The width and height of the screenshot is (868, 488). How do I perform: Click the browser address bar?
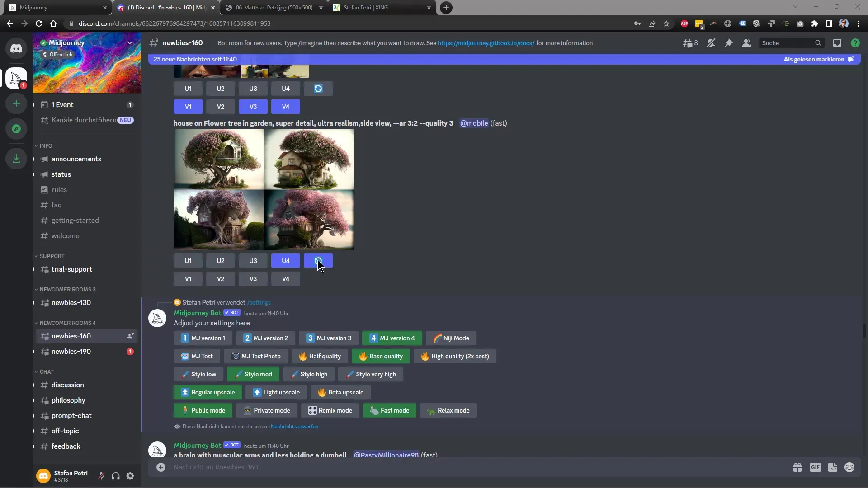pos(348,23)
